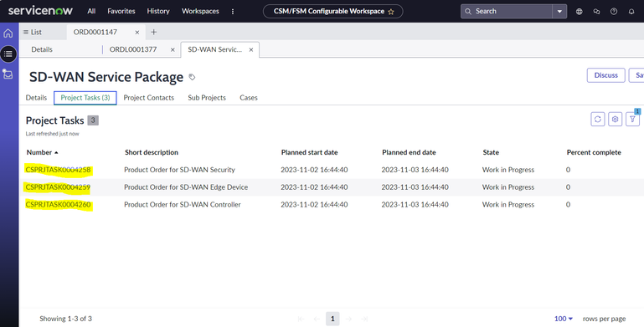Click the tag icon beside the title
The image size is (644, 327).
coord(192,77)
